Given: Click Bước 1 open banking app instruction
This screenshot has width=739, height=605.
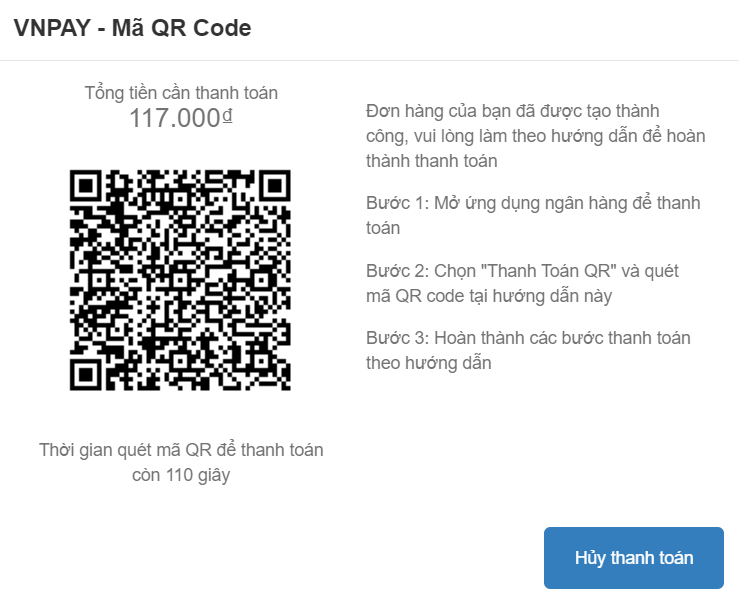Looking at the screenshot, I should point(533,215).
